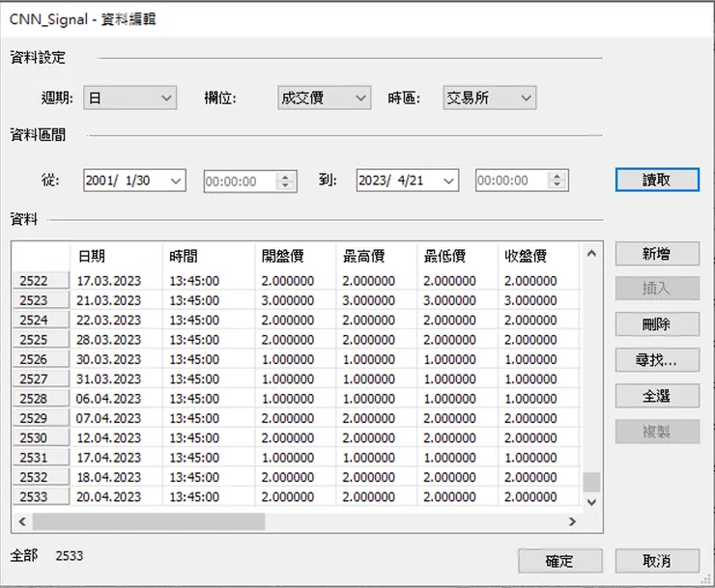Click date cell 07.04.2023

(x=116, y=418)
